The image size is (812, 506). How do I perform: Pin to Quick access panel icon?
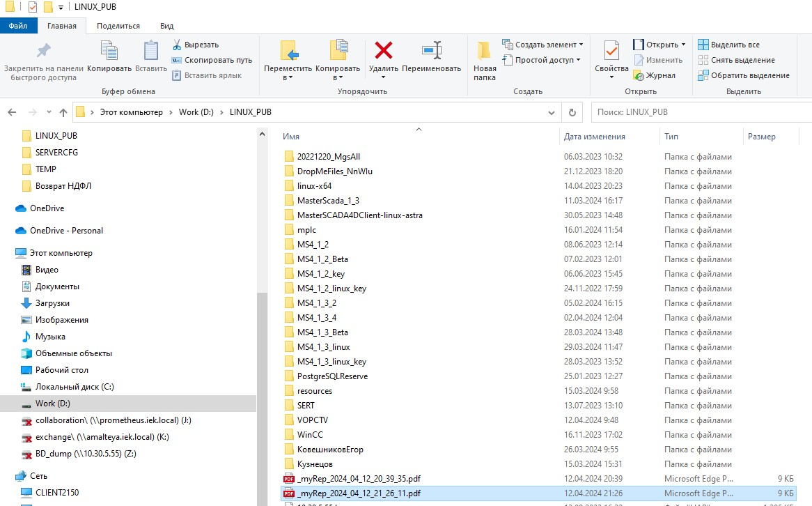[43, 52]
